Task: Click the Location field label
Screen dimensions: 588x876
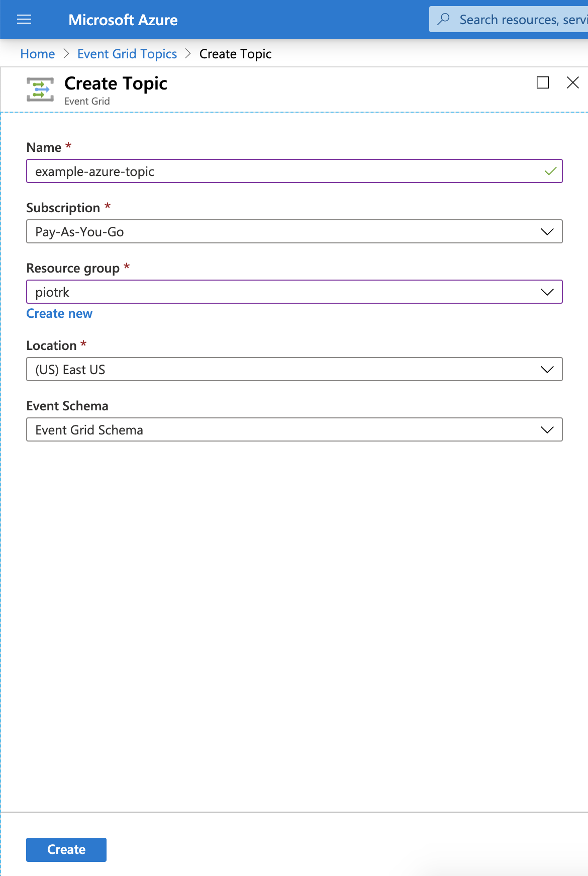Action: pyautogui.click(x=51, y=345)
